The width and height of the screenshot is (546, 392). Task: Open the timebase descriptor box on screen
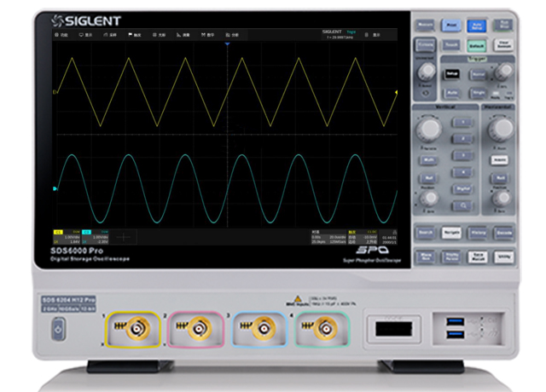click(x=328, y=237)
